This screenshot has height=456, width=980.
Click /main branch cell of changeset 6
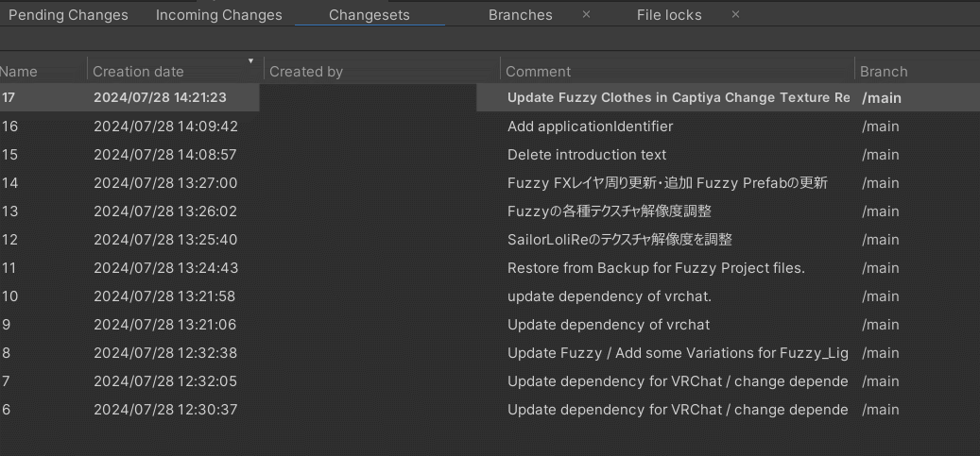(x=880, y=410)
